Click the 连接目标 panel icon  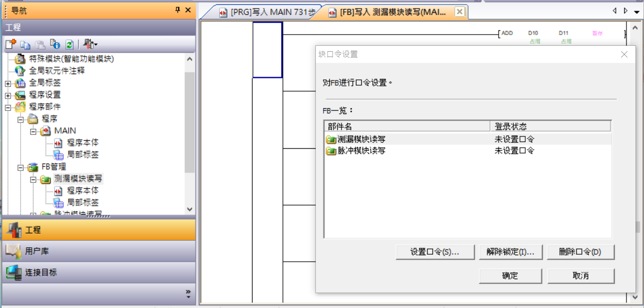[x=14, y=272]
